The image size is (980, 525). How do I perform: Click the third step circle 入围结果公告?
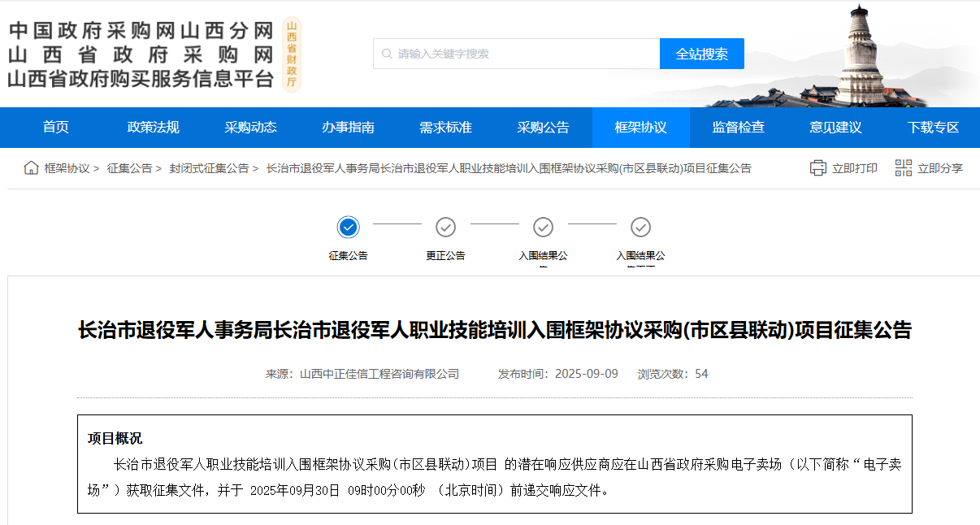(543, 227)
